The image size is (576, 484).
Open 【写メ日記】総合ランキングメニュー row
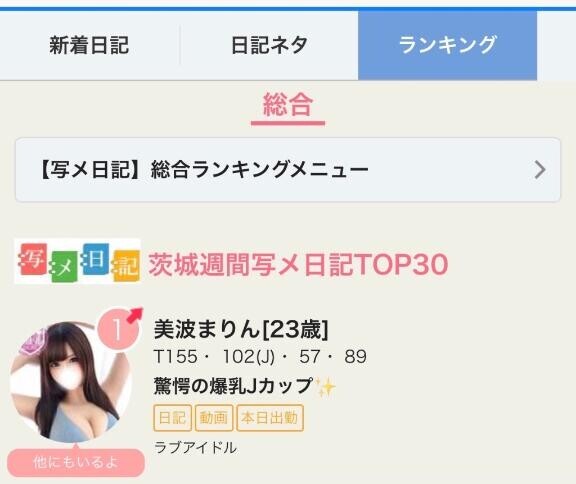[288, 170]
